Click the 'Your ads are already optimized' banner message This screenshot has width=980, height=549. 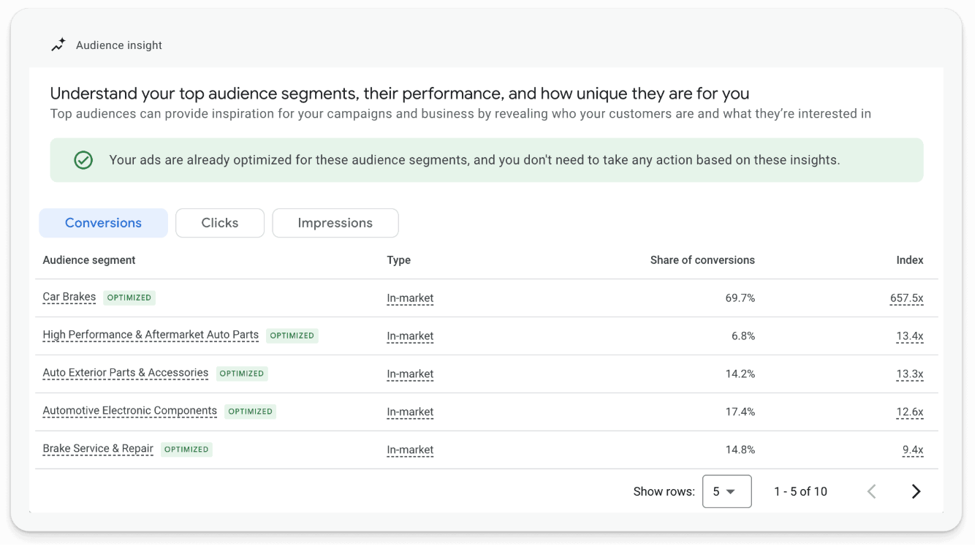[x=474, y=160]
